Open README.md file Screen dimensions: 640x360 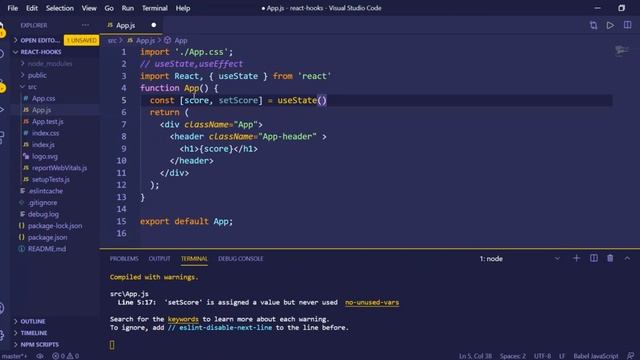[x=47, y=249]
